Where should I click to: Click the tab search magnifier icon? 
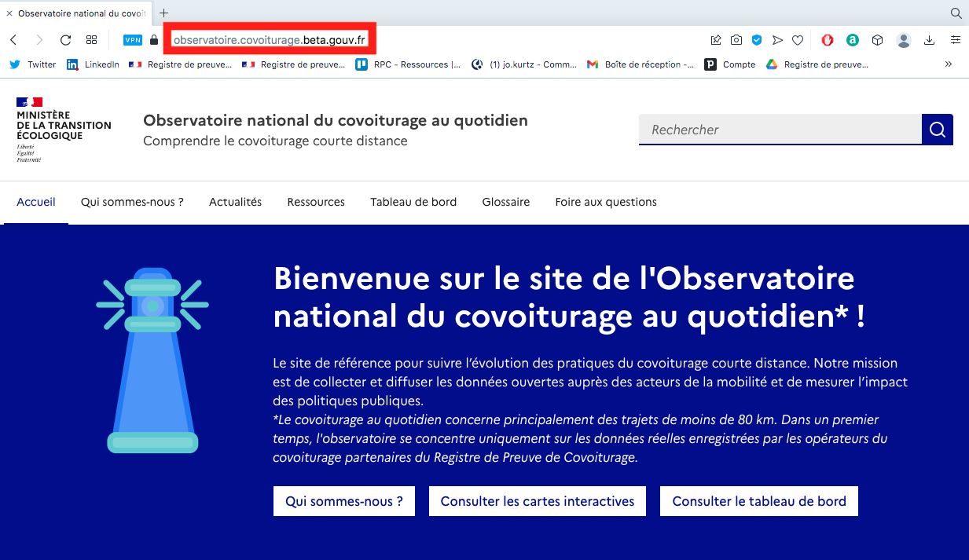point(956,13)
